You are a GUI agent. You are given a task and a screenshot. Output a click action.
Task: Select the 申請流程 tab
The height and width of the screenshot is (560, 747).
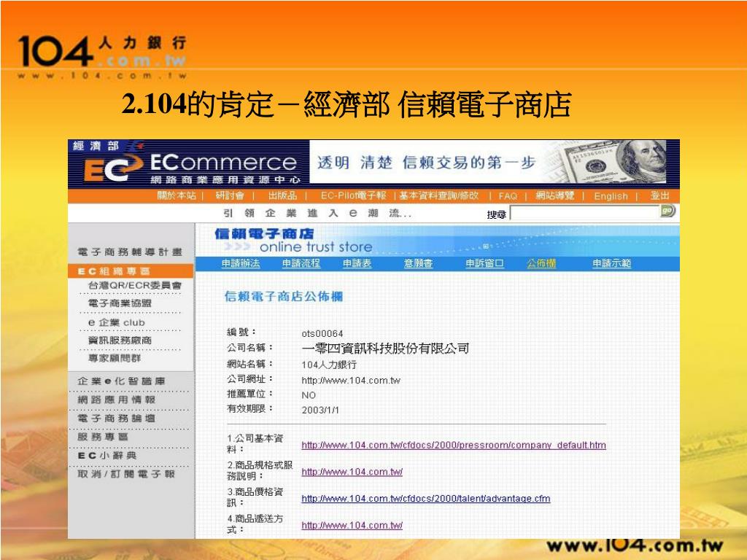pos(301,263)
